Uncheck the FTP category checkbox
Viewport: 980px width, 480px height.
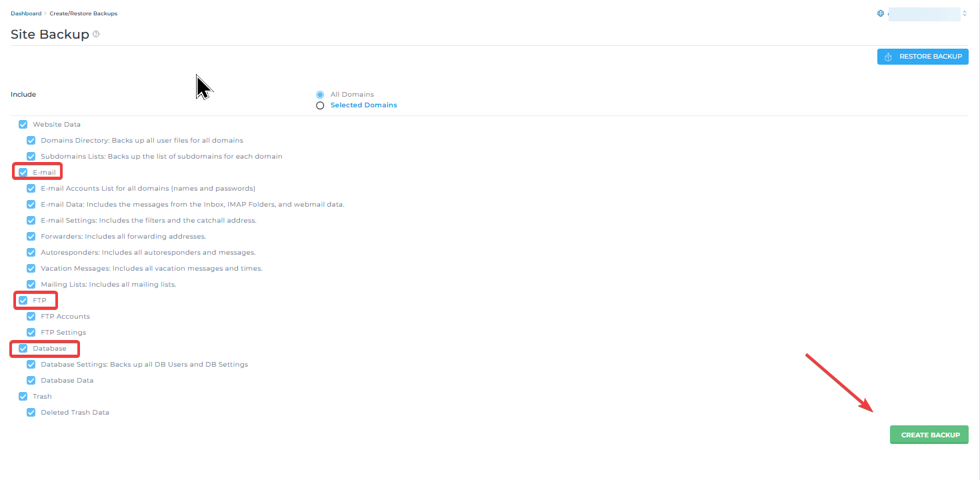point(23,301)
